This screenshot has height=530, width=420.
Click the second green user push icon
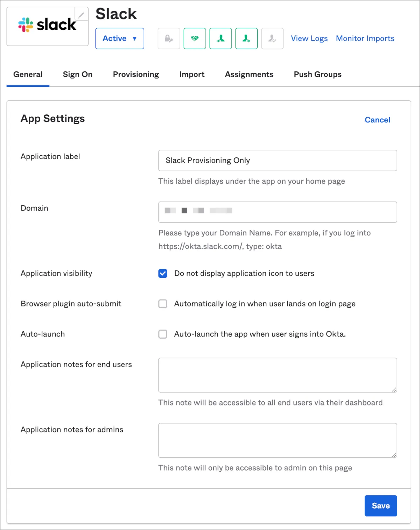[246, 38]
